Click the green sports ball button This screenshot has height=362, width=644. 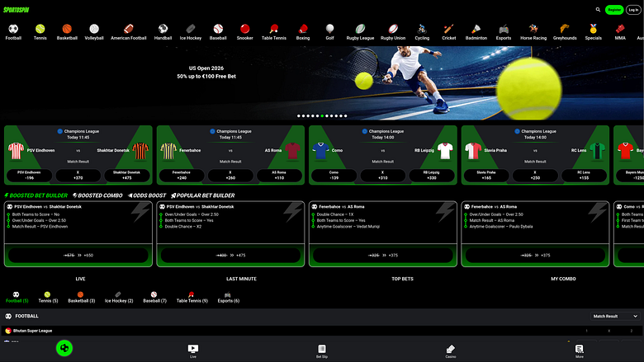[x=64, y=349]
